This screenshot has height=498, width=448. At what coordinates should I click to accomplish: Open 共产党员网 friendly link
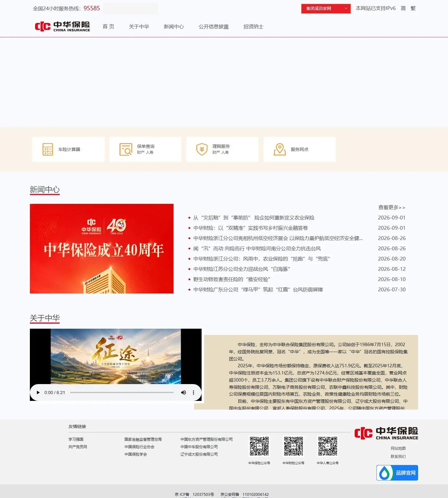pos(78,447)
